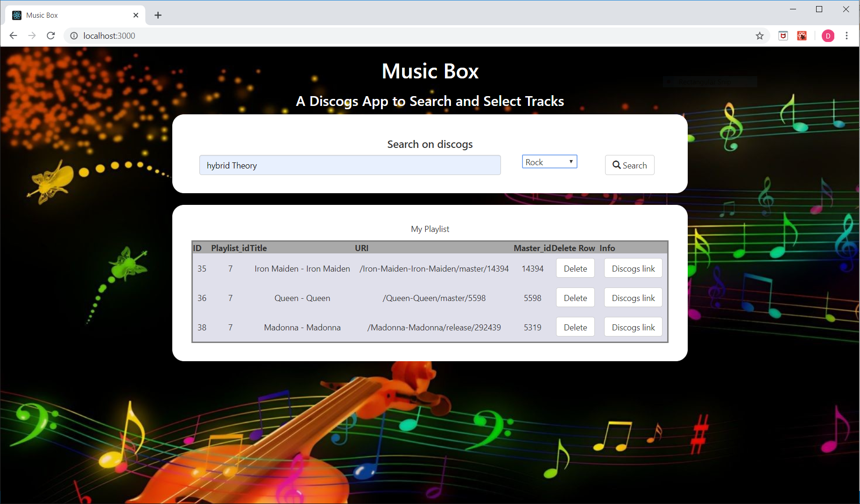This screenshot has height=504, width=860.
Task: Click the Search on discogs label
Action: [x=430, y=144]
